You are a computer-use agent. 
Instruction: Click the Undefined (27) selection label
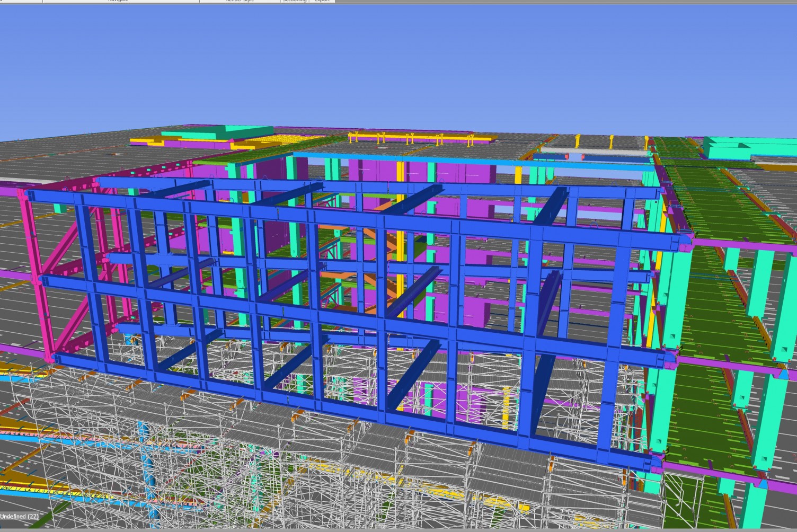19,516
